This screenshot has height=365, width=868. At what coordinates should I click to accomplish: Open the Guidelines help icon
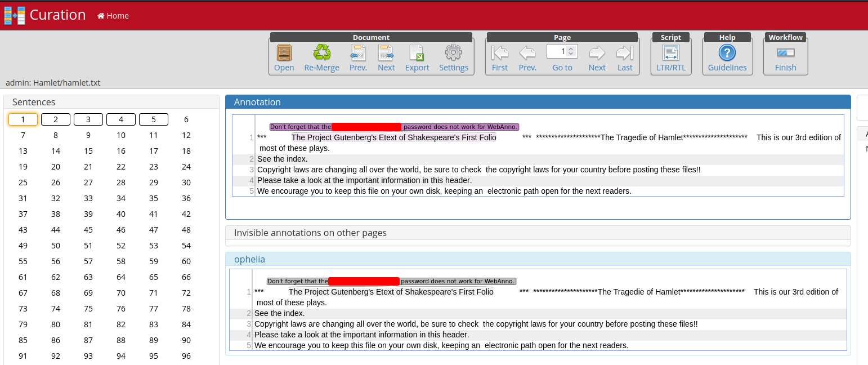click(x=727, y=53)
